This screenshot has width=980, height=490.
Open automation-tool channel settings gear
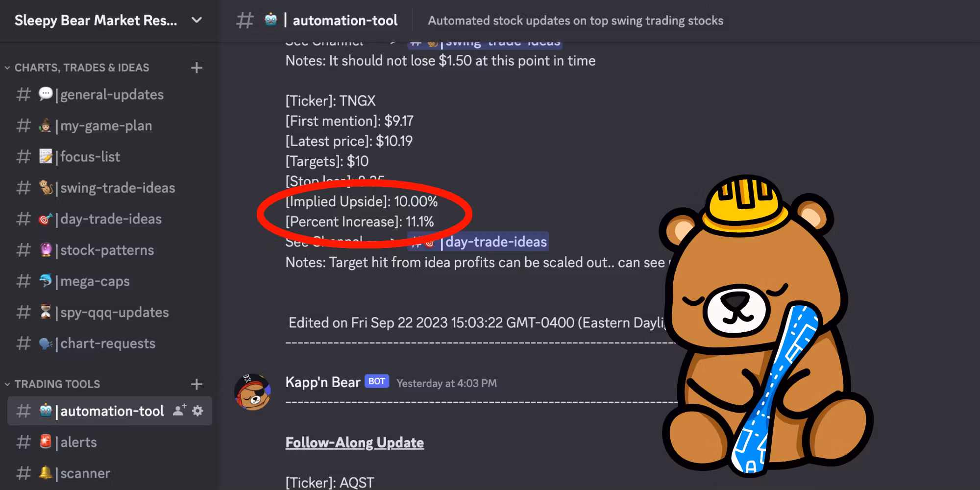pyautogui.click(x=197, y=411)
